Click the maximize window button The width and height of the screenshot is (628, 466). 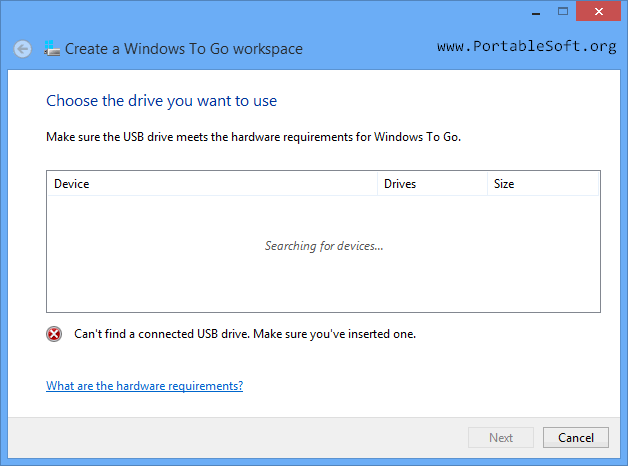tap(562, 11)
